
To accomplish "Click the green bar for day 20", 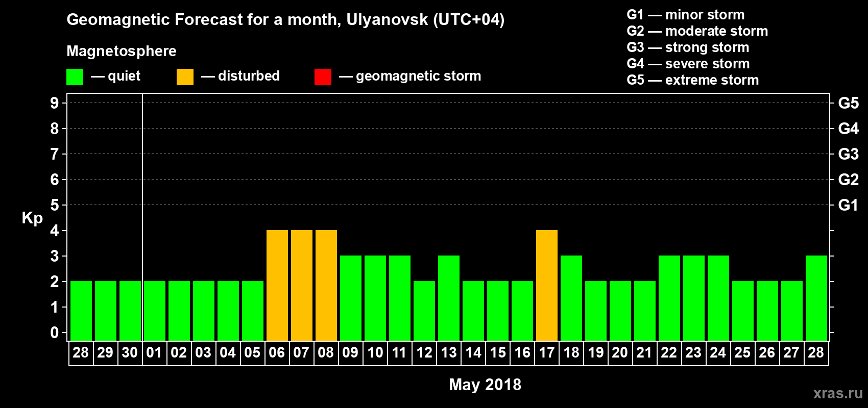I will click(620, 311).
